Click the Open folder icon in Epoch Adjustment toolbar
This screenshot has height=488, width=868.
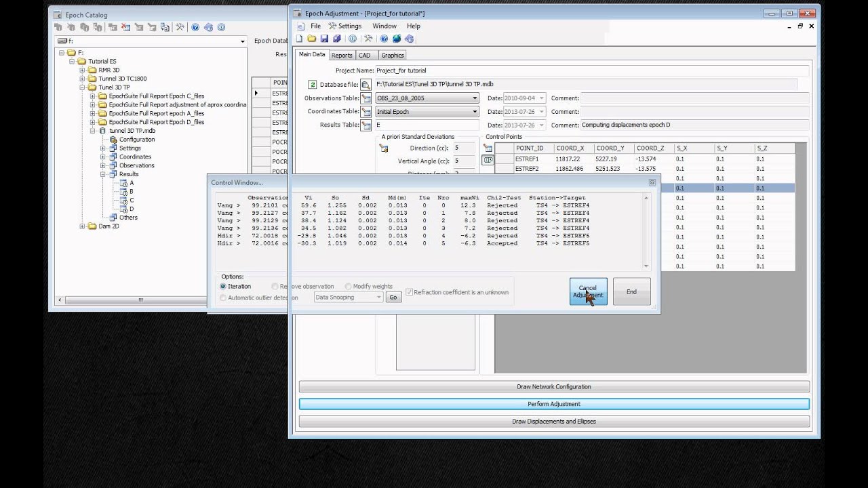(x=312, y=39)
